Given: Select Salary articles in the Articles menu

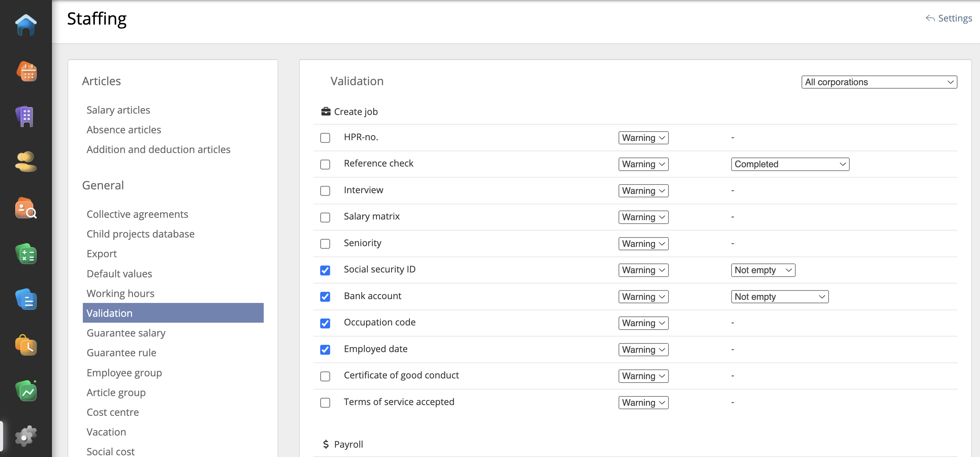Looking at the screenshot, I should [x=118, y=110].
